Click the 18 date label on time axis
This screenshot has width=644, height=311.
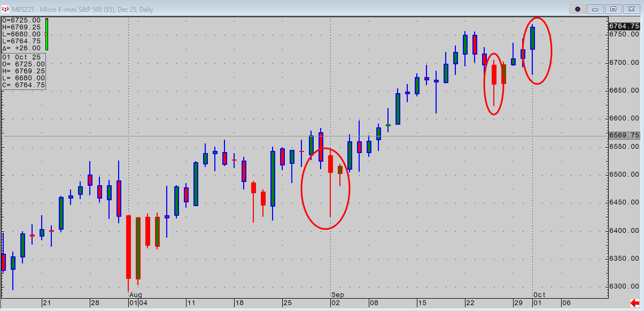point(239,304)
